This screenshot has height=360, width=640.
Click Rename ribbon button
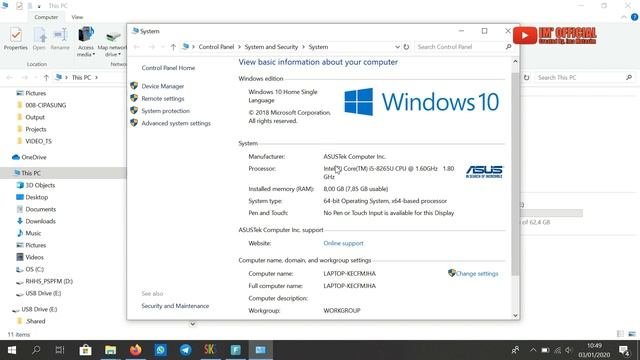tap(60, 39)
